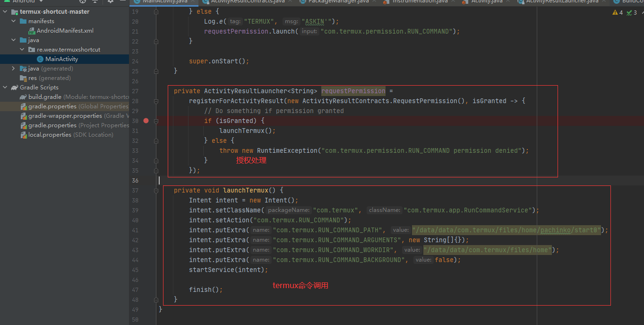The width and height of the screenshot is (644, 325).
Task: Click the collapse-all icon in Project panel
Action: (95, 2)
